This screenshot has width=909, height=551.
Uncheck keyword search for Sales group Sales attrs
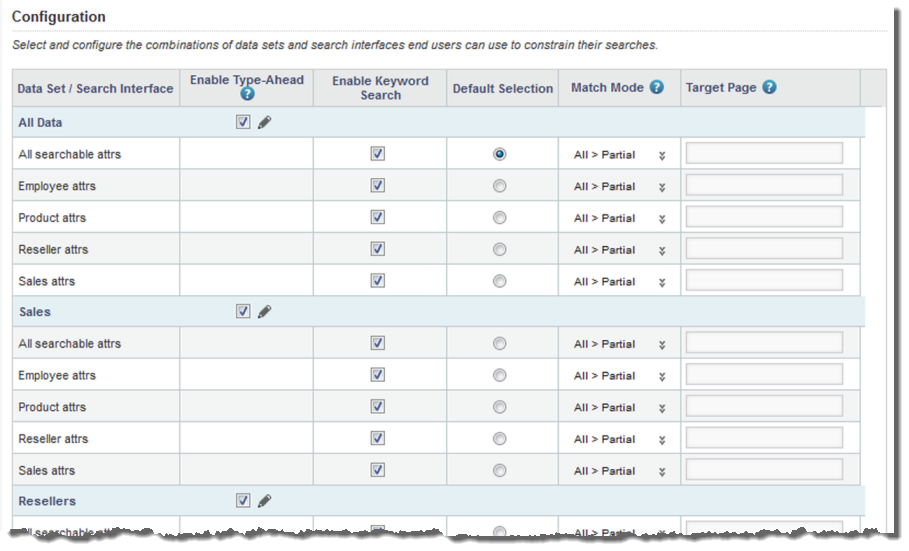[377, 470]
